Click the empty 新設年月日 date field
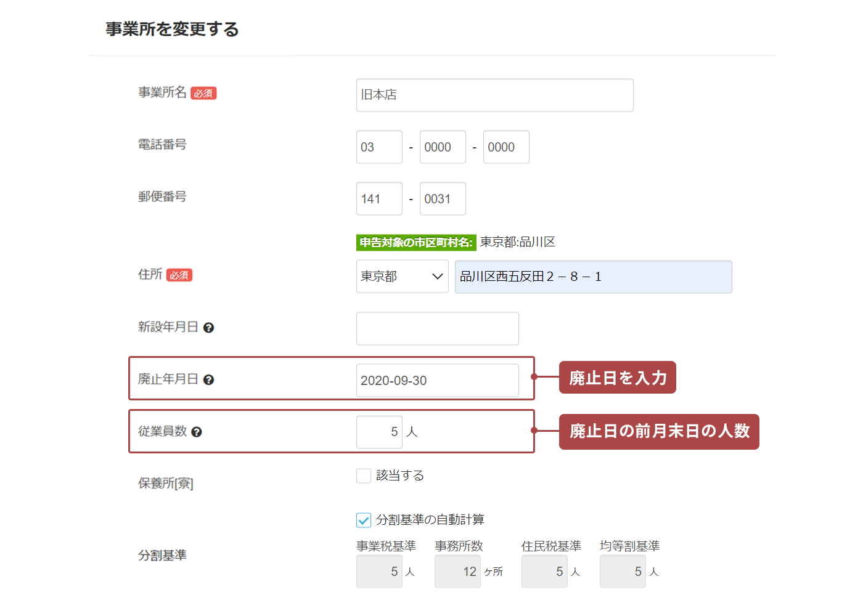The height and width of the screenshot is (616, 863). pyautogui.click(x=438, y=328)
